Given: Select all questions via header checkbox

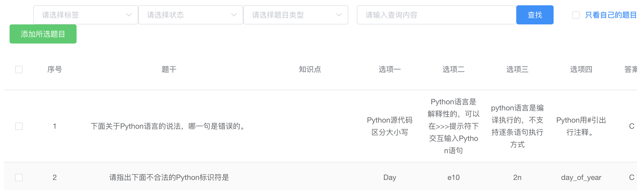Looking at the screenshot, I should pos(19,70).
